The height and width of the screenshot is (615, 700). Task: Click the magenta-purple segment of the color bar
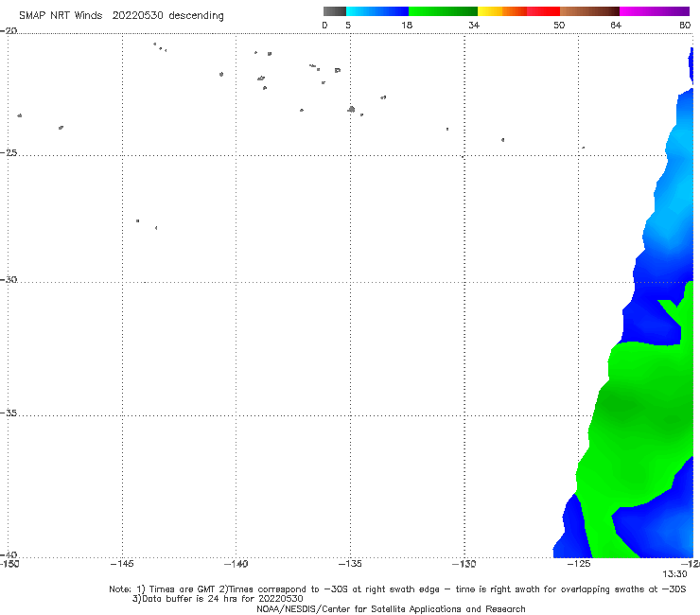(x=655, y=11)
